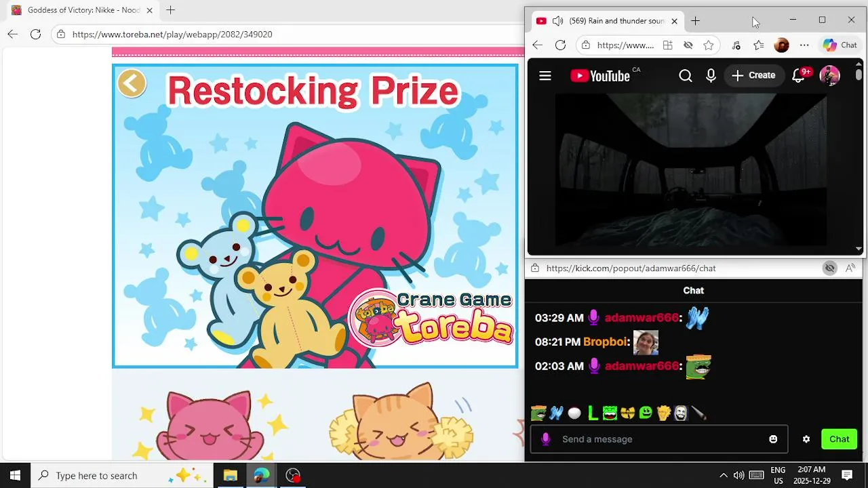
Task: Click Bropboi username in chat
Action: point(606,342)
